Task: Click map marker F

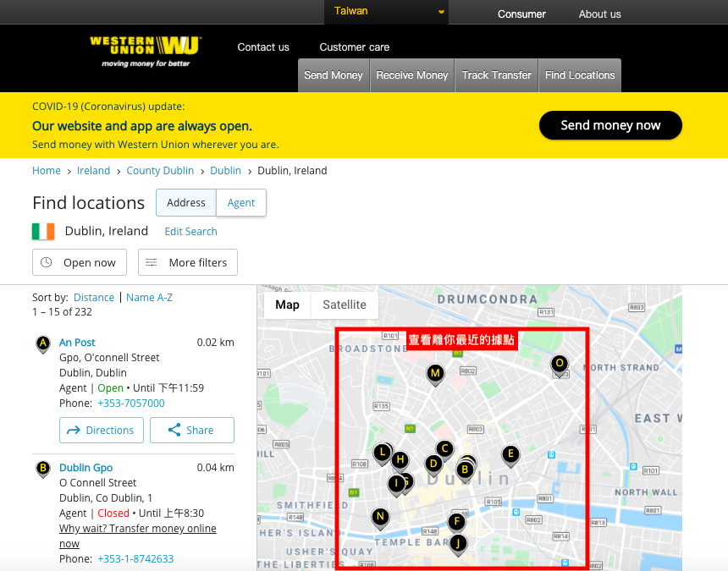Action: 457,523
